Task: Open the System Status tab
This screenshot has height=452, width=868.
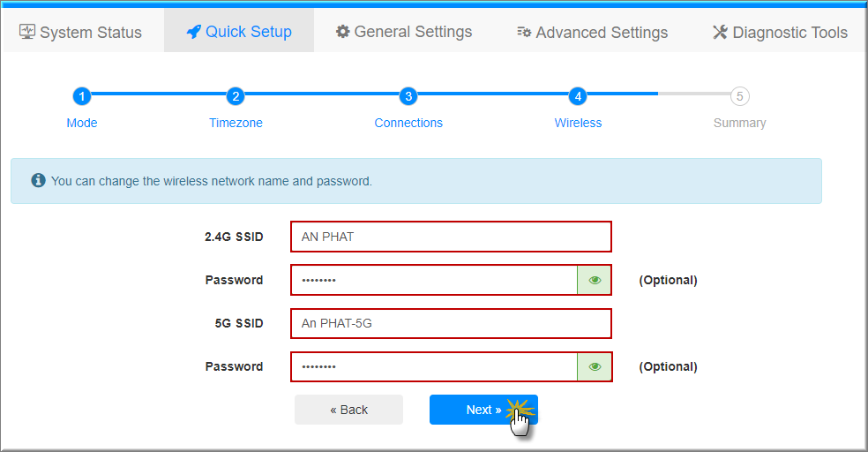Action: [81, 33]
